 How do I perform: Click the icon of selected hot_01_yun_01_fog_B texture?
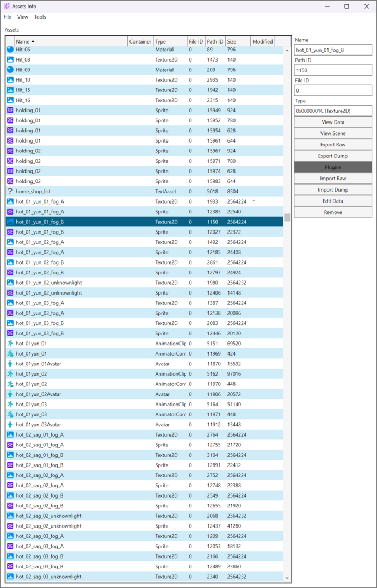click(x=10, y=222)
